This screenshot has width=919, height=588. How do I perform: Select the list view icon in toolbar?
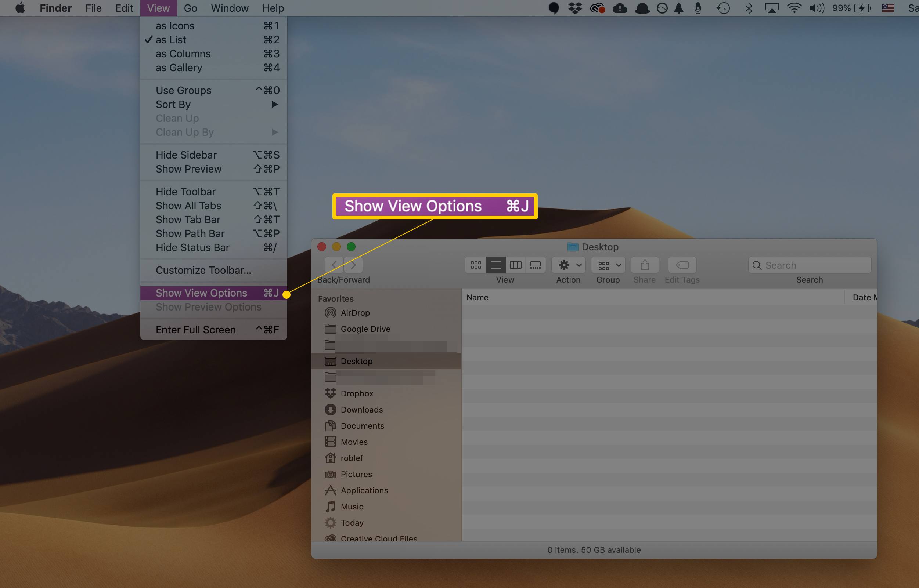point(495,265)
